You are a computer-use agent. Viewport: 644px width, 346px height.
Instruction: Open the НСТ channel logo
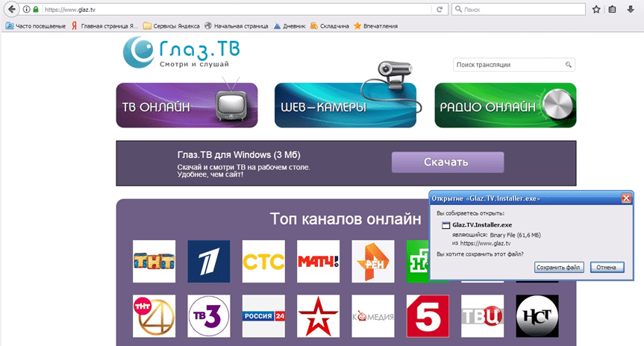[x=537, y=316]
